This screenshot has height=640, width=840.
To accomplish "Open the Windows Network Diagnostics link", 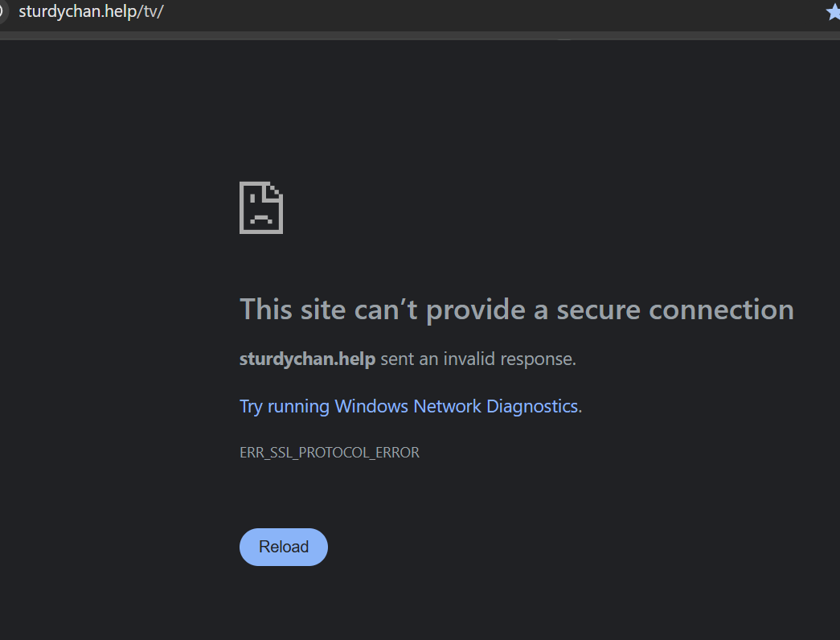I will click(x=408, y=406).
